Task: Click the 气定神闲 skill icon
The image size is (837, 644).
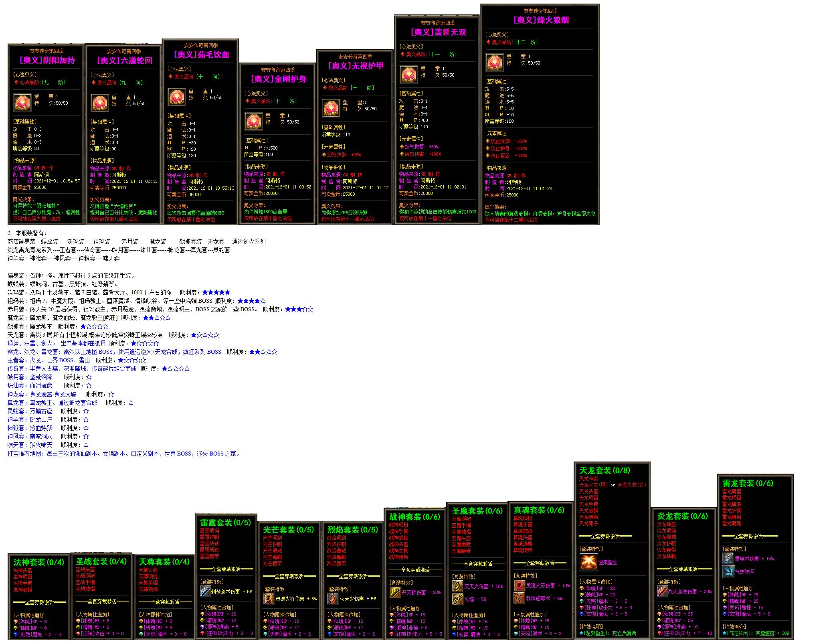Action: (x=728, y=572)
